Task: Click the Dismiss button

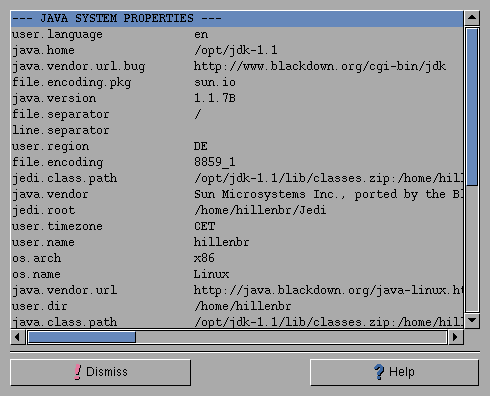Action: [100, 372]
